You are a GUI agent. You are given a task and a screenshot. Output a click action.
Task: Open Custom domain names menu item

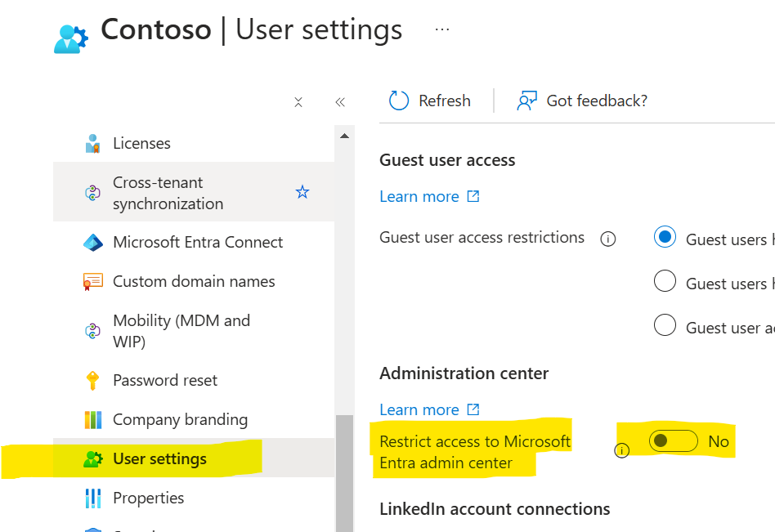coord(194,282)
